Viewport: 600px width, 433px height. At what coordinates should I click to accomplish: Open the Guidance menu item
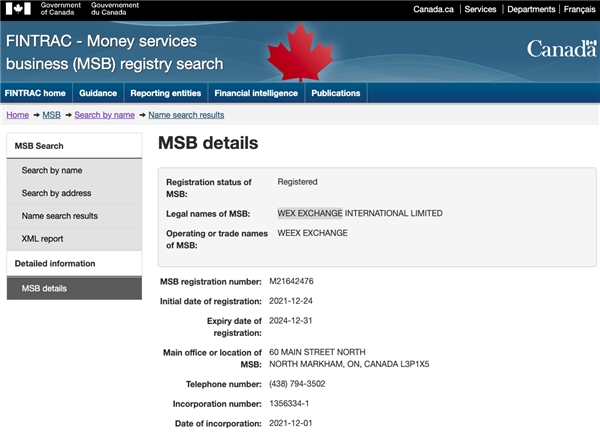tap(98, 93)
